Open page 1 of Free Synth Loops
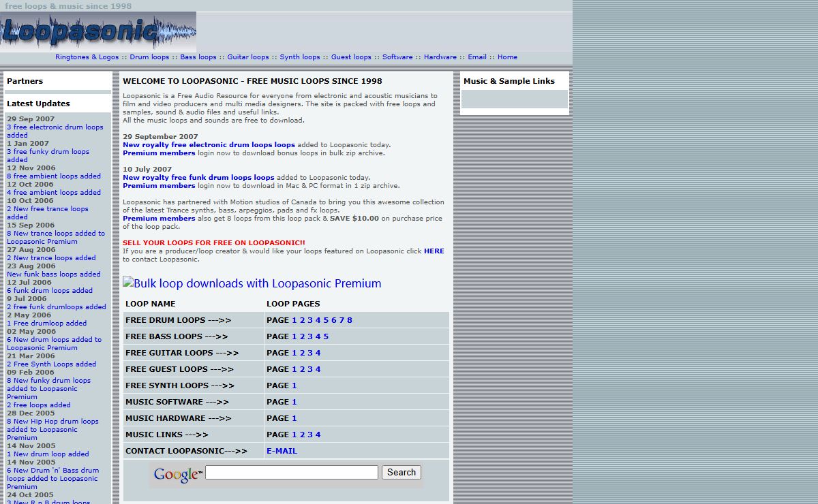Image resolution: width=818 pixels, height=504 pixels. point(294,385)
